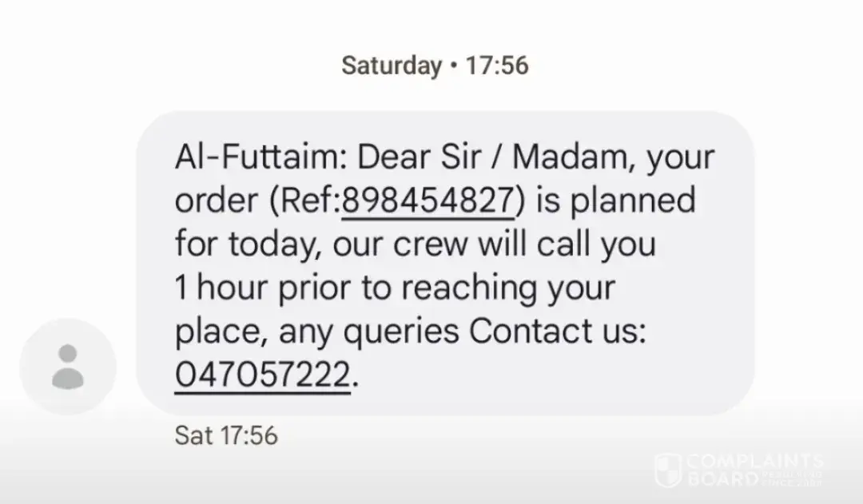
Task: Click the "Contact us:" text in message
Action: pyautogui.click(x=556, y=331)
